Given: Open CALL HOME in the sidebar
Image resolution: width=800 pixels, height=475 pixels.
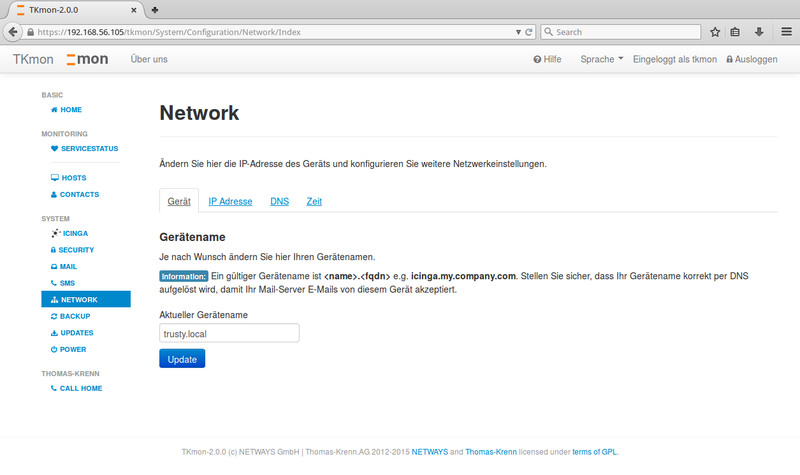Looking at the screenshot, I should coord(77,388).
